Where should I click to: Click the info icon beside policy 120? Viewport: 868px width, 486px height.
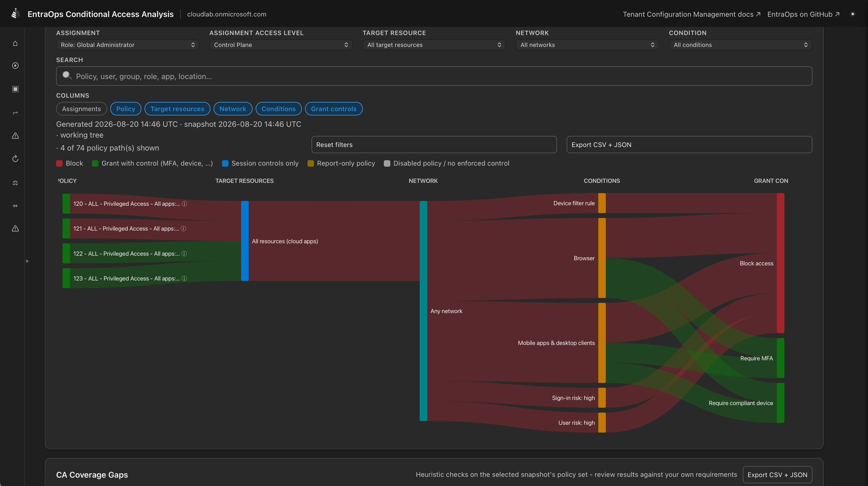pos(184,204)
